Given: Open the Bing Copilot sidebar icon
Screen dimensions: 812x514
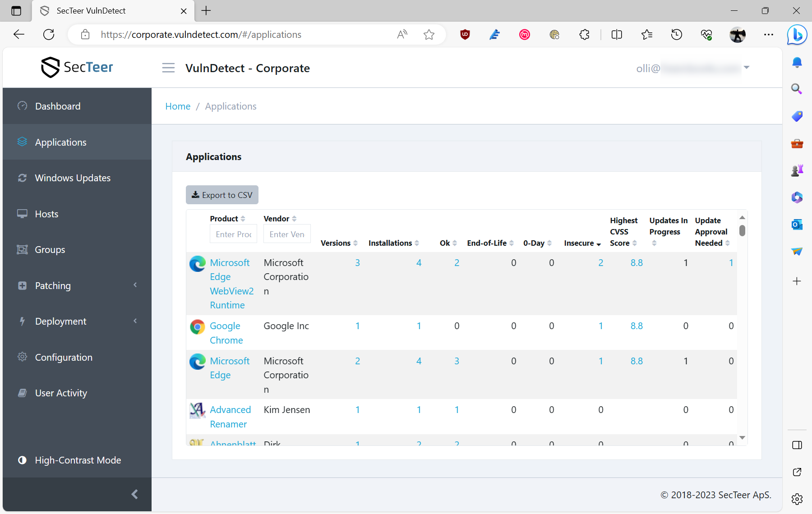Looking at the screenshot, I should [797, 35].
